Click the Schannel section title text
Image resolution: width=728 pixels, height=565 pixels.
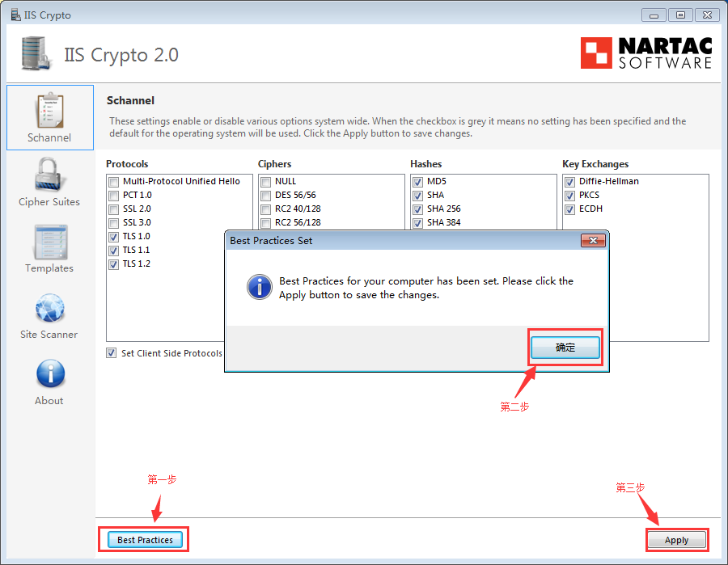point(130,101)
